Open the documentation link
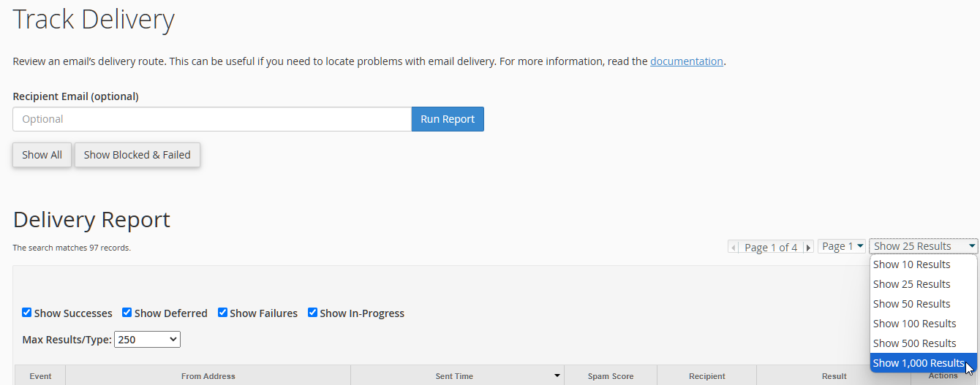This screenshot has width=980, height=385. pyautogui.click(x=687, y=61)
